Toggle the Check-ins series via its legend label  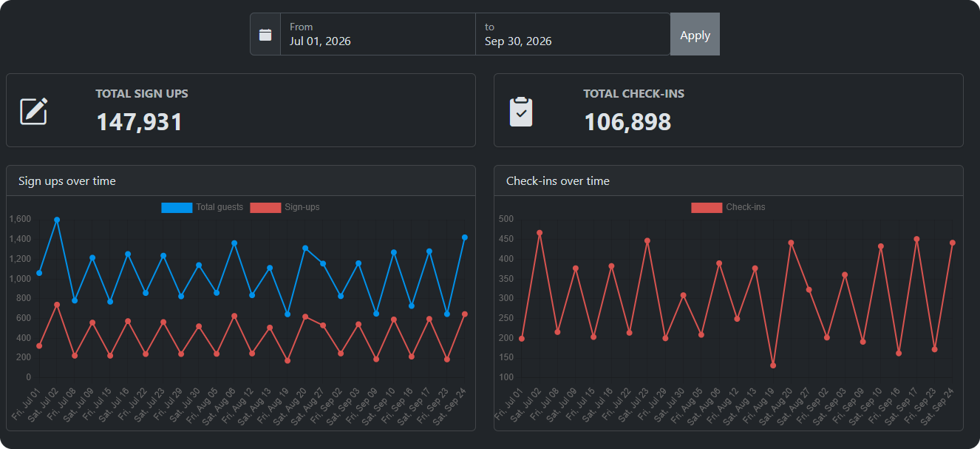(x=746, y=207)
